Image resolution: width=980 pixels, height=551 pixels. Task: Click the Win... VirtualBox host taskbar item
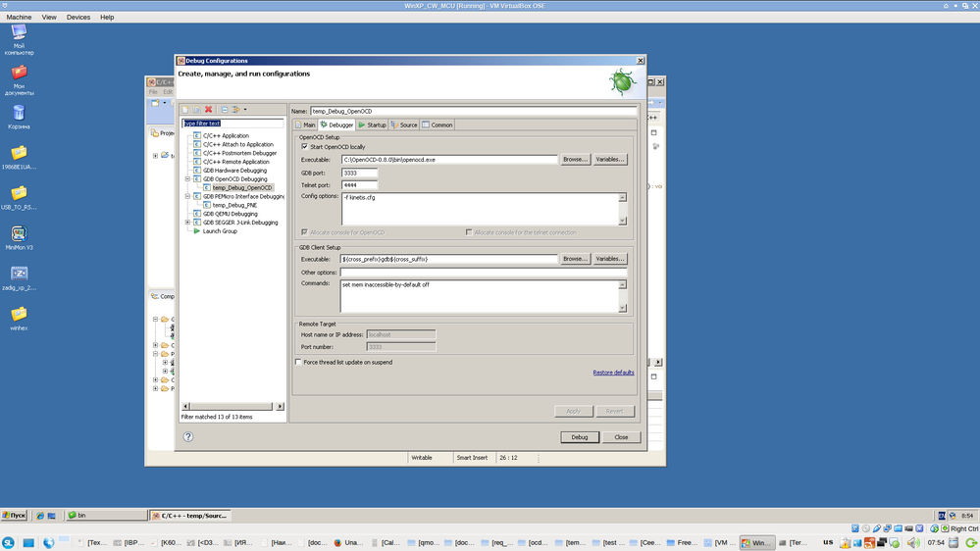[757, 543]
